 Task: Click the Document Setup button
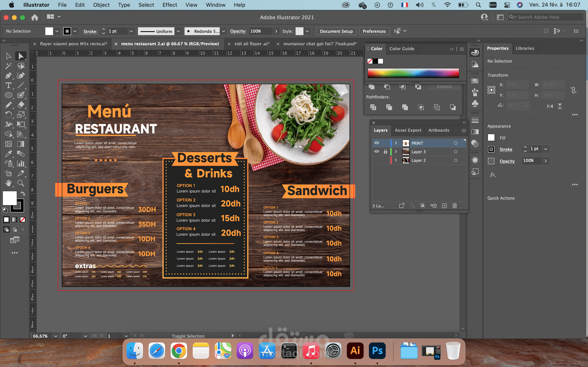pos(336,31)
